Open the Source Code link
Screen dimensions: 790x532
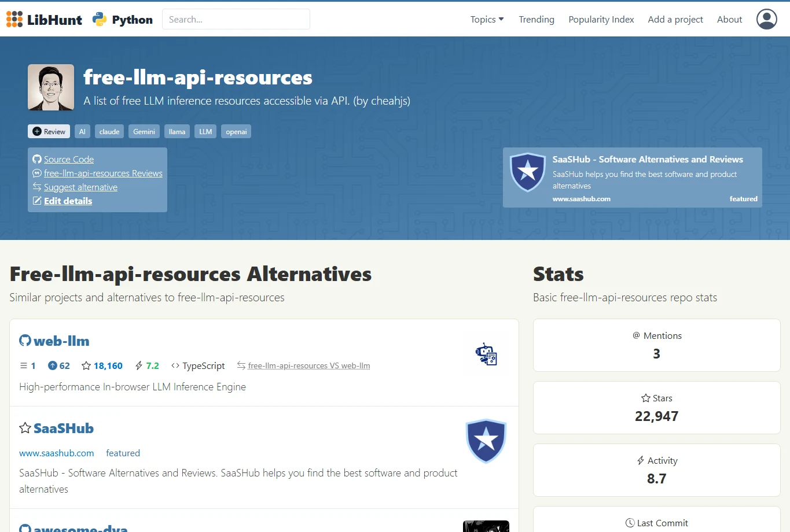click(69, 159)
